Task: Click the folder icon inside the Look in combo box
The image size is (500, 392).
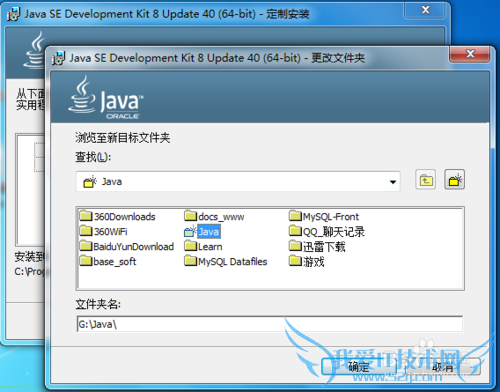Action: pos(90,182)
